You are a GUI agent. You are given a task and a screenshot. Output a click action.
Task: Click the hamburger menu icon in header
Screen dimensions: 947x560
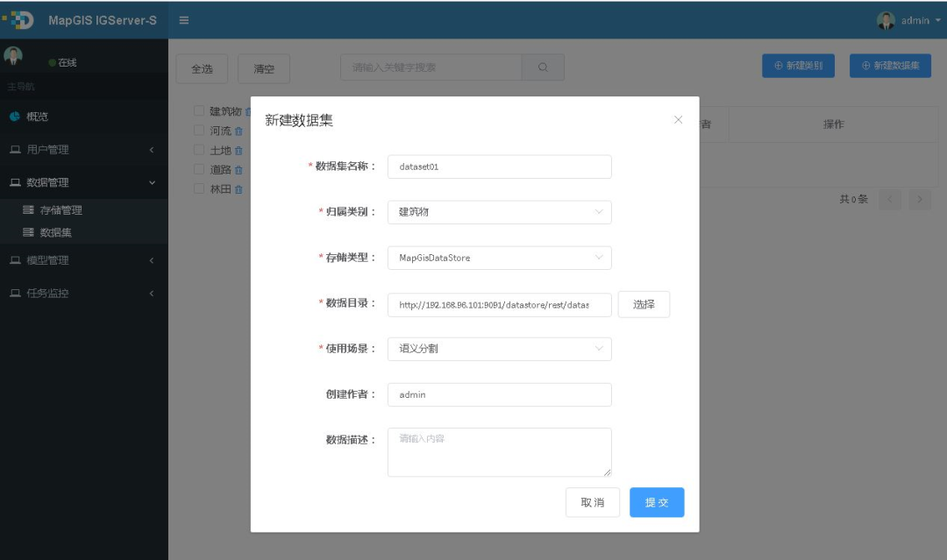point(184,20)
